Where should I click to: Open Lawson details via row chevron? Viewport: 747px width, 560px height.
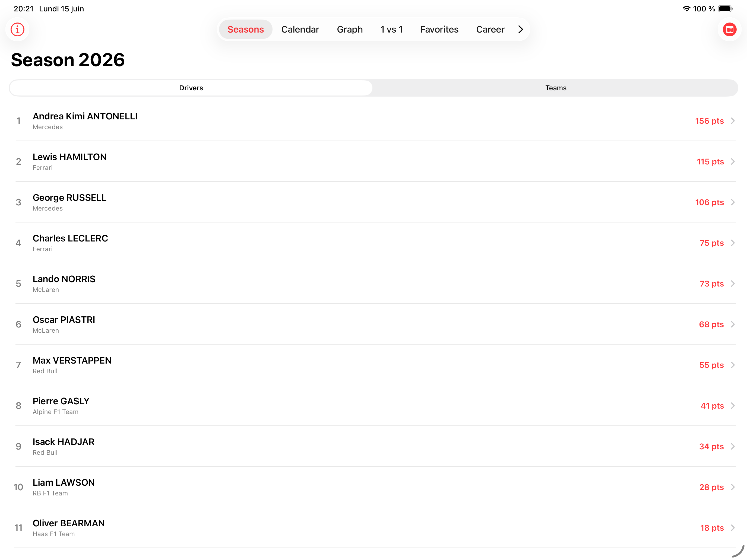733,487
